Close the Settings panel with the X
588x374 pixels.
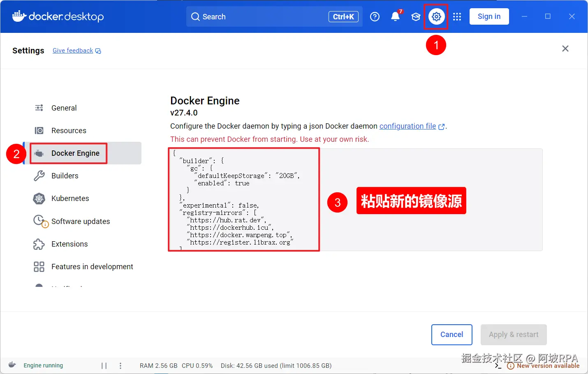[x=565, y=48]
